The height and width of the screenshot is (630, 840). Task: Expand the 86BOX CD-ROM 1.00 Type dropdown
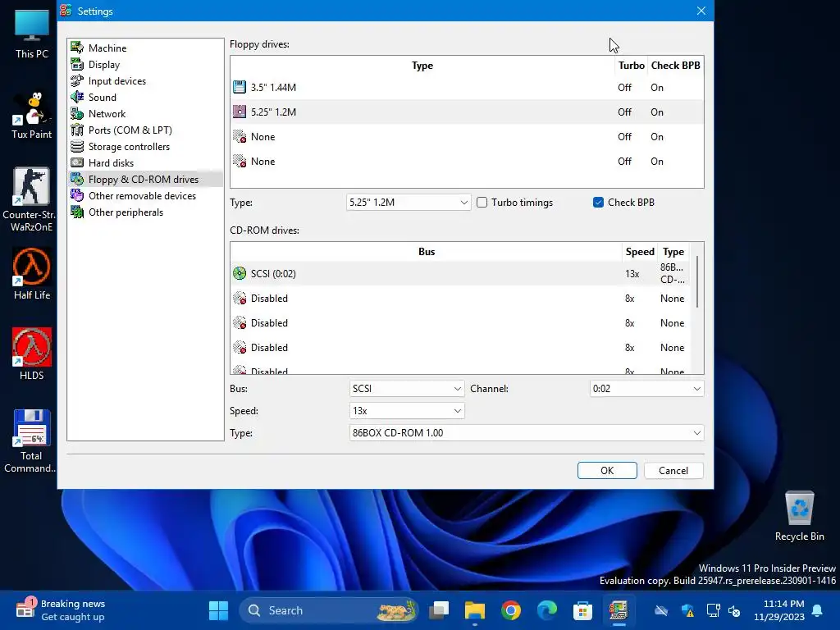tap(527, 433)
